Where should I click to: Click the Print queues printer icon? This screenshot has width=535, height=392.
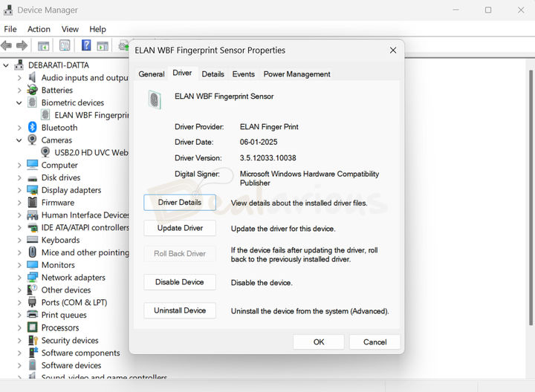33,314
